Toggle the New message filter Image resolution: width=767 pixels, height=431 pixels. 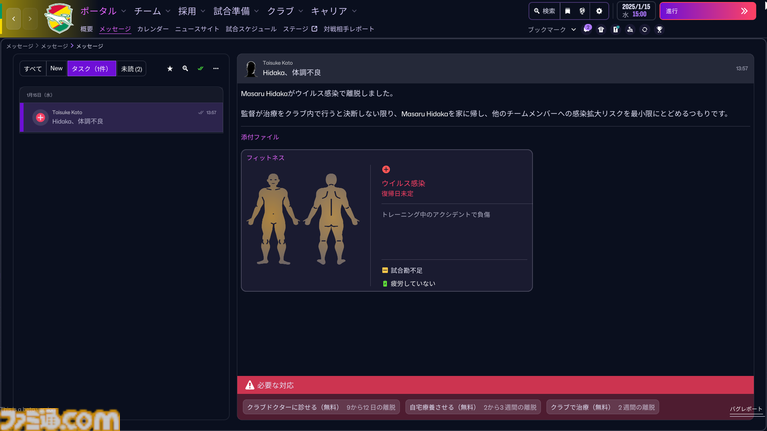click(57, 69)
